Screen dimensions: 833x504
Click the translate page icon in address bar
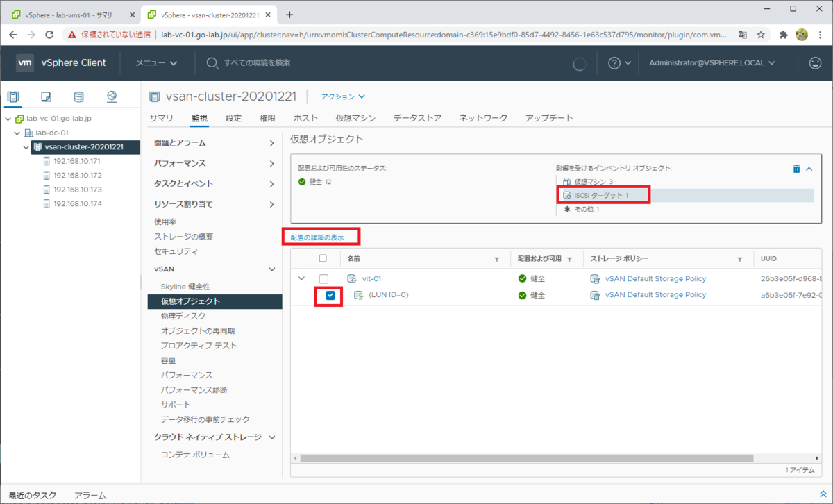[x=743, y=35]
